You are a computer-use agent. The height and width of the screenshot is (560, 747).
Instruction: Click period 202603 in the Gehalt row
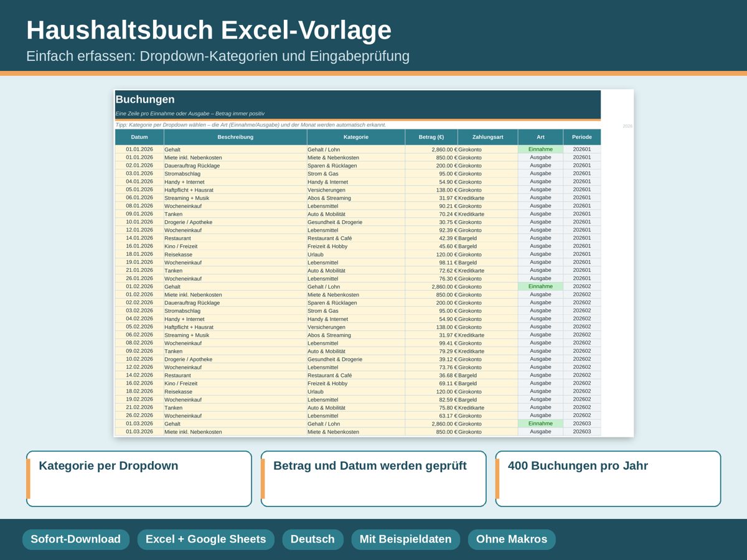[x=582, y=424]
